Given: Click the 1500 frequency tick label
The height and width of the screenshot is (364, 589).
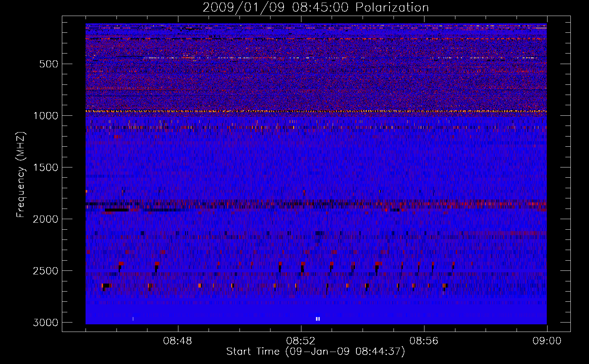Looking at the screenshot, I should (x=46, y=167).
